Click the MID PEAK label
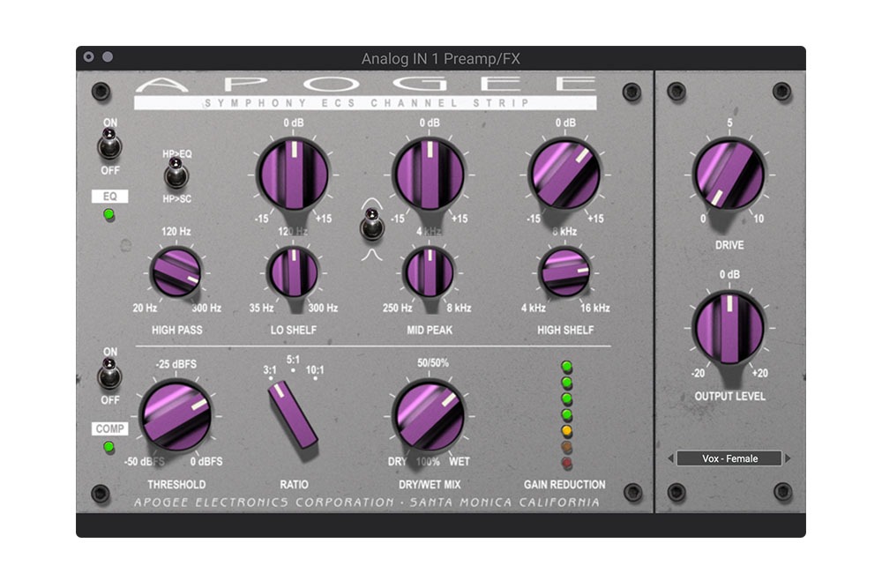The width and height of the screenshot is (882, 588). [x=430, y=330]
